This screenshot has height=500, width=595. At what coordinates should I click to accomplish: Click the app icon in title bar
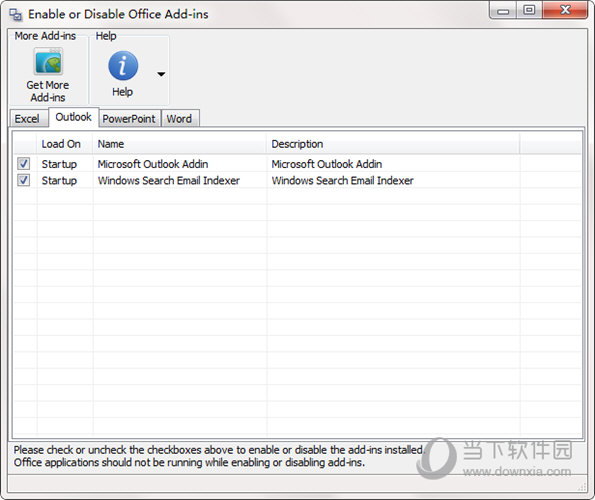tap(16, 14)
